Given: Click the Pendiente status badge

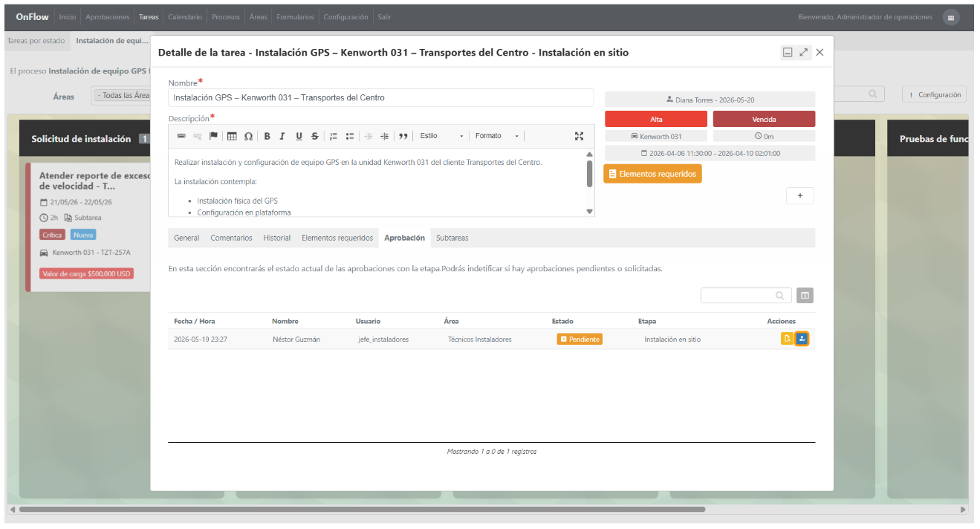Looking at the screenshot, I should click(x=580, y=339).
